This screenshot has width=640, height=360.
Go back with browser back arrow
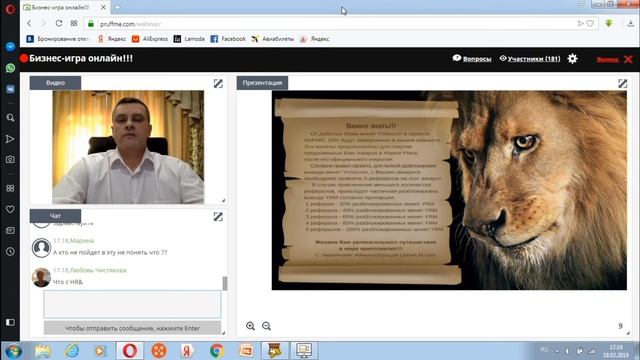[29, 23]
